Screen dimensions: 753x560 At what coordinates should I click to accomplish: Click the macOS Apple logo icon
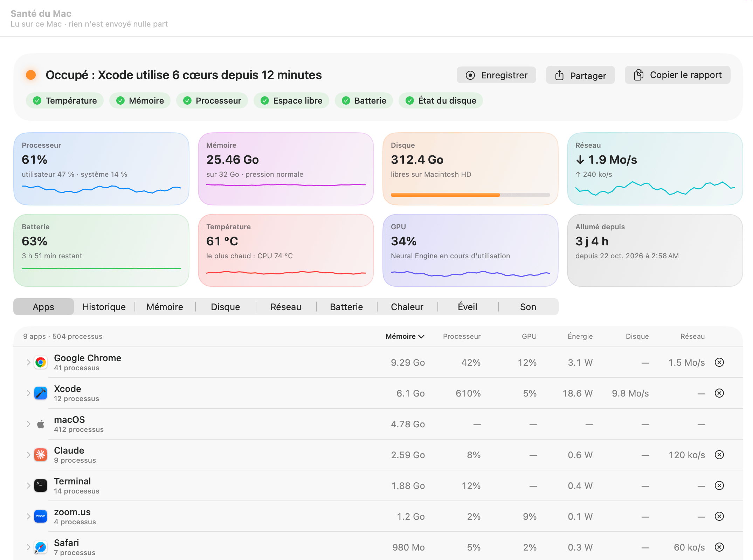click(x=41, y=424)
